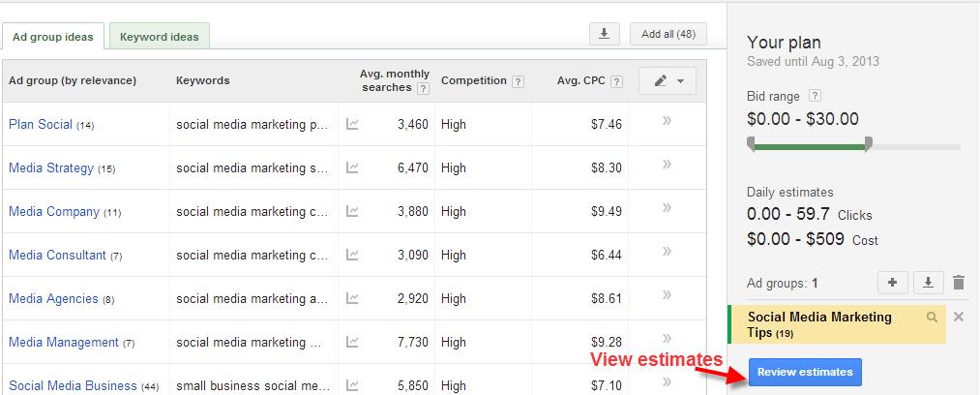Click the 3,090 searches value for Media Consultant

[412, 255]
